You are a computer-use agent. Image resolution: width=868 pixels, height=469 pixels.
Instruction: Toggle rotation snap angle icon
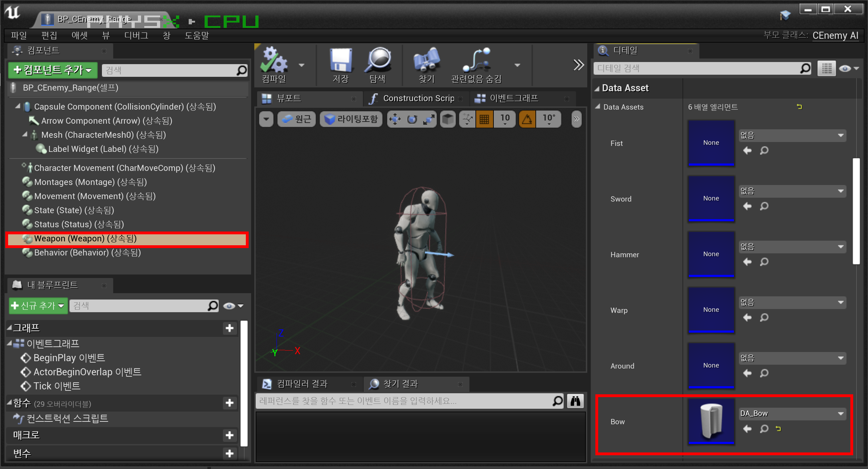[527, 119]
